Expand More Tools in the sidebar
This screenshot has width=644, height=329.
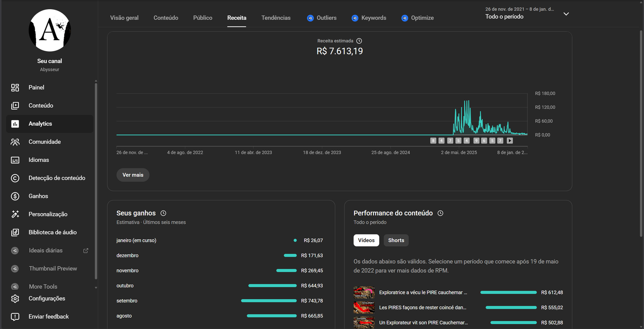click(43, 287)
